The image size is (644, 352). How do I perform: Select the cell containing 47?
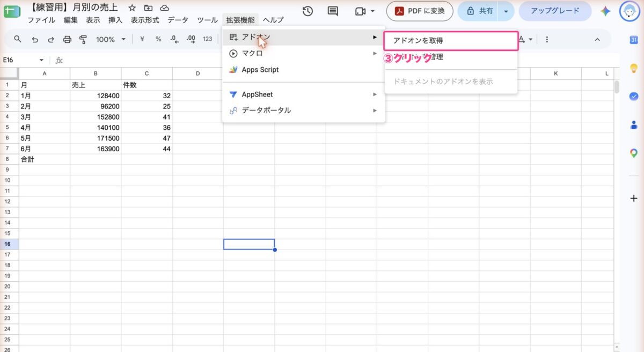click(x=147, y=138)
